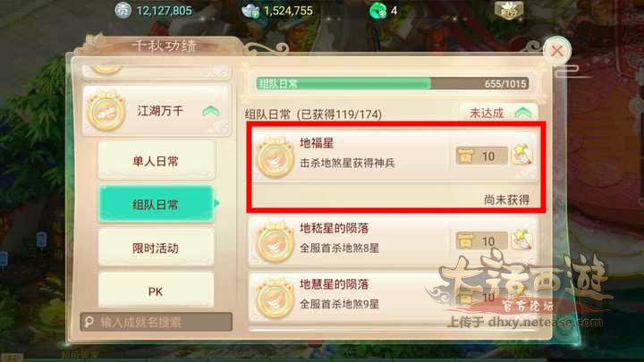
Task: Tap the jade currency icon showing 4
Action: pos(378,11)
